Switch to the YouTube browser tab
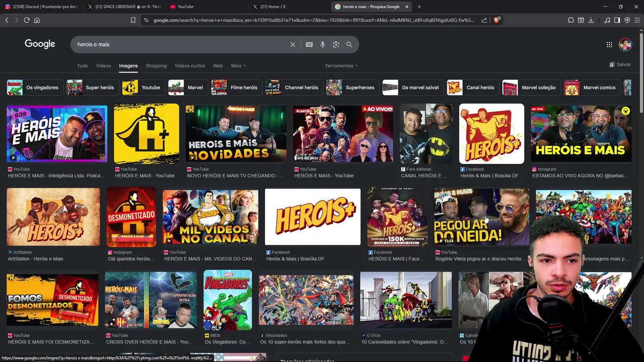 click(206, 7)
